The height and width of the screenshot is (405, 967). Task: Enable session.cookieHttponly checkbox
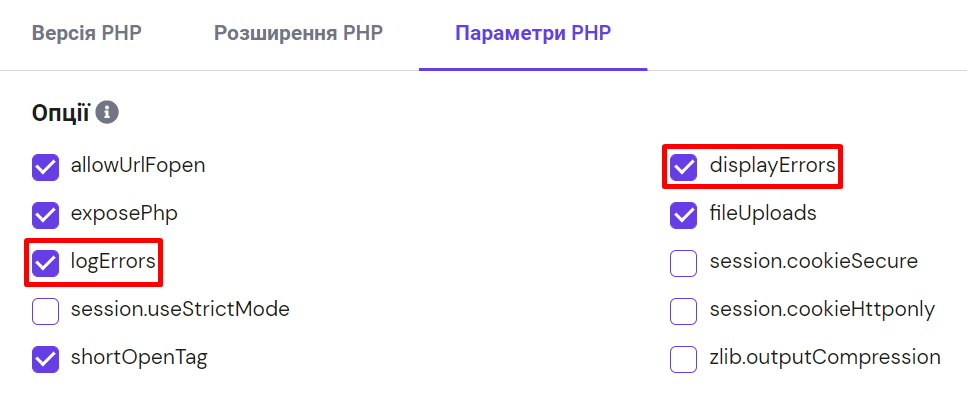pos(684,311)
